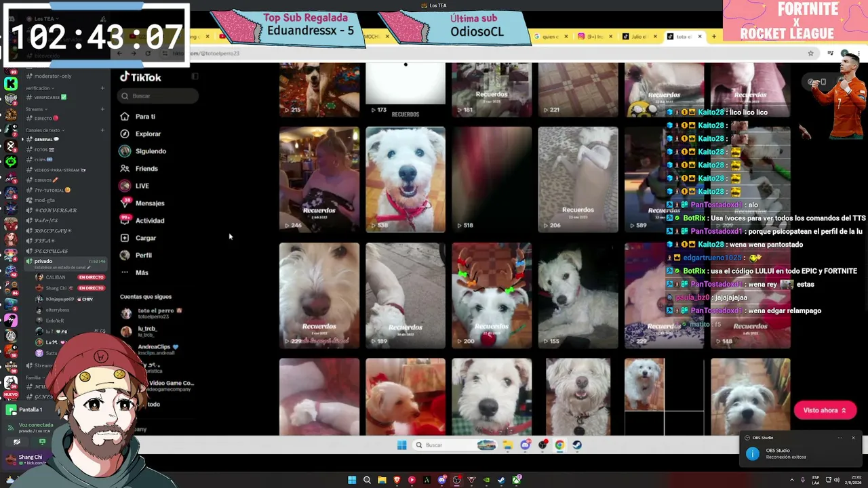Viewport: 868px width, 488px height.
Task: Open the video thumbnail with 189 views
Action: click(x=406, y=296)
